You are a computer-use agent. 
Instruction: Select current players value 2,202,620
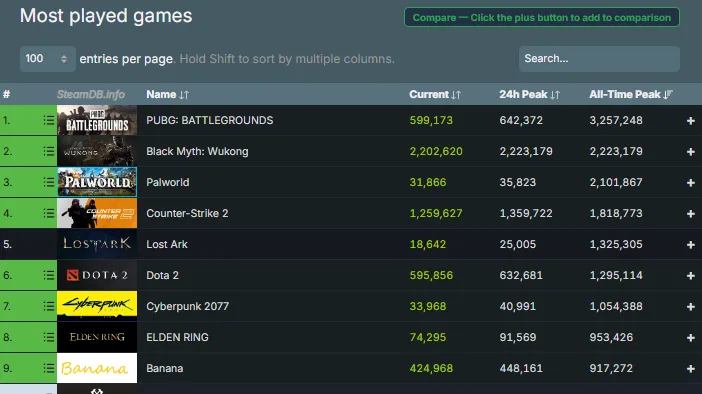click(436, 151)
